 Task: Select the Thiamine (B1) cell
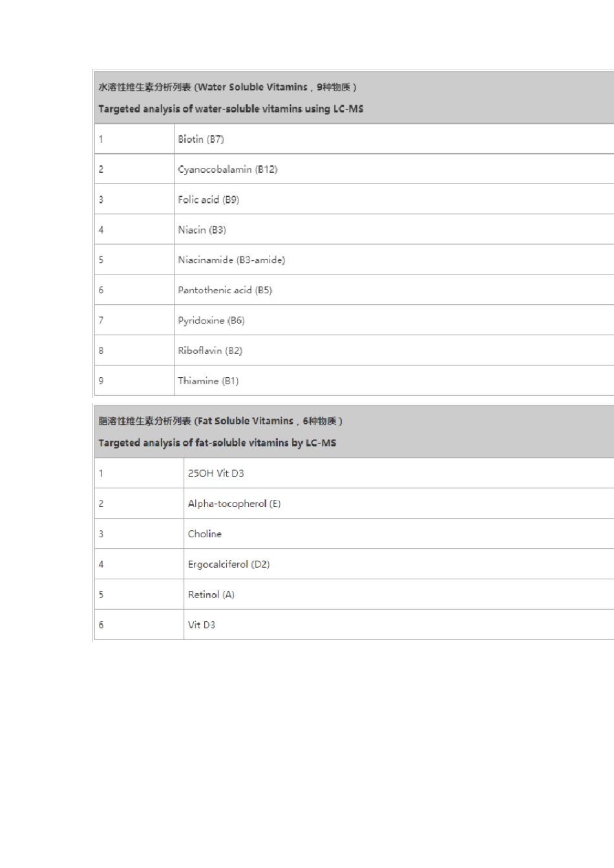[208, 381]
